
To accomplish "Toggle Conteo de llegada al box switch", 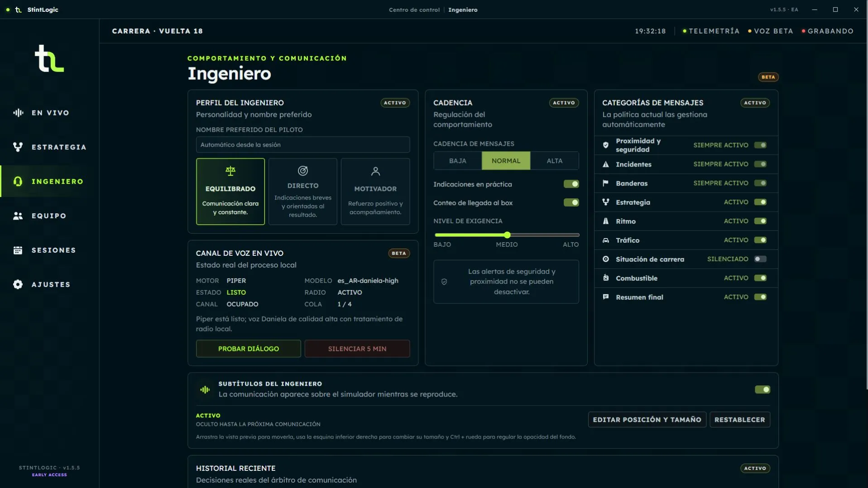I will click(571, 203).
